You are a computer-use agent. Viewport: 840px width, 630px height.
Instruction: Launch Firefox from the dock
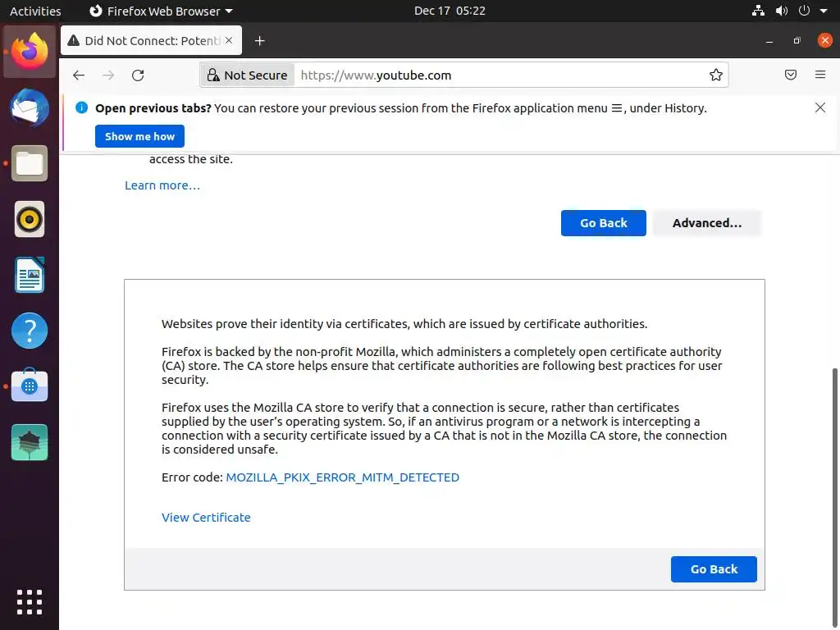point(30,52)
